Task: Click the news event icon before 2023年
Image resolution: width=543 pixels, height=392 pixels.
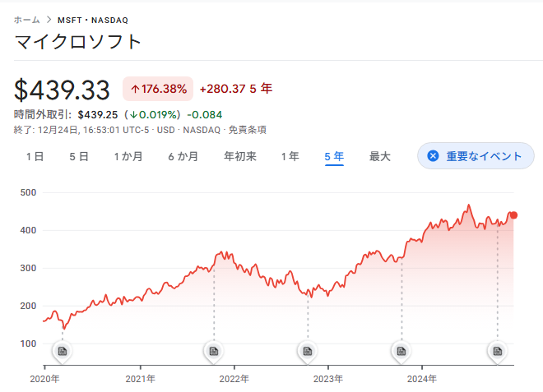Action: [308, 352]
